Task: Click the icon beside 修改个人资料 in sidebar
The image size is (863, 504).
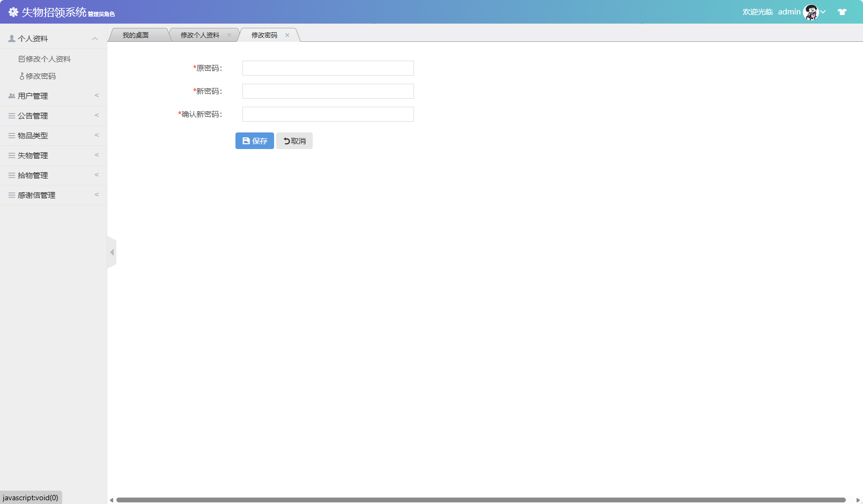Action: coord(21,59)
